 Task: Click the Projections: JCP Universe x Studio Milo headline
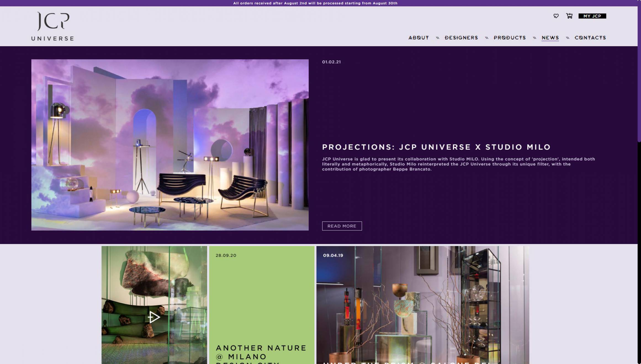point(436,147)
